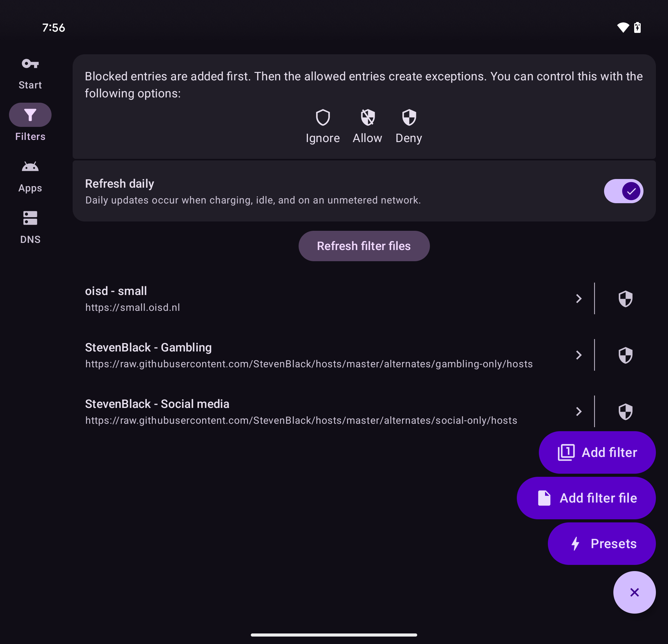Viewport: 668px width, 644px height.
Task: Open the Presets option
Action: (x=602, y=543)
